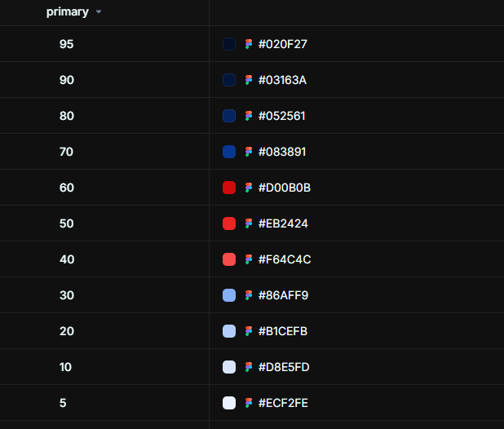Click the Figma icon beside #EB2424
The height and width of the screenshot is (429, 504).
pyautogui.click(x=249, y=223)
